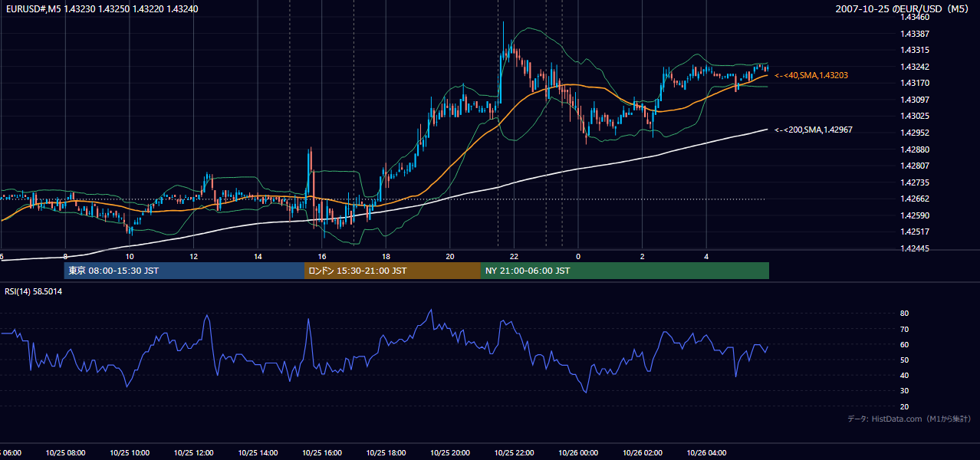Click hour mark 10 below the price chart
The image size is (980, 460).
coord(130,256)
